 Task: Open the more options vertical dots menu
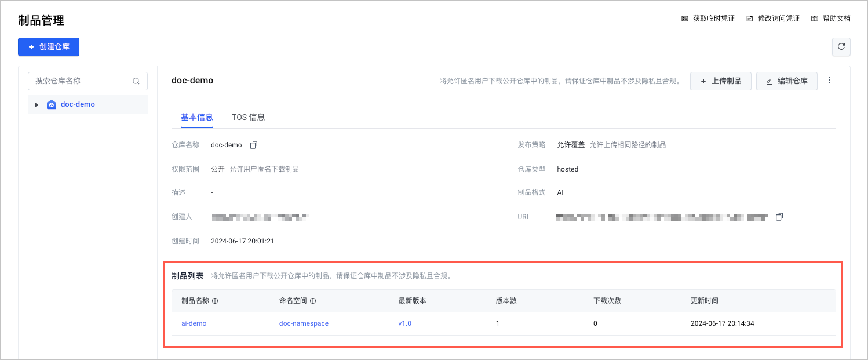(829, 81)
